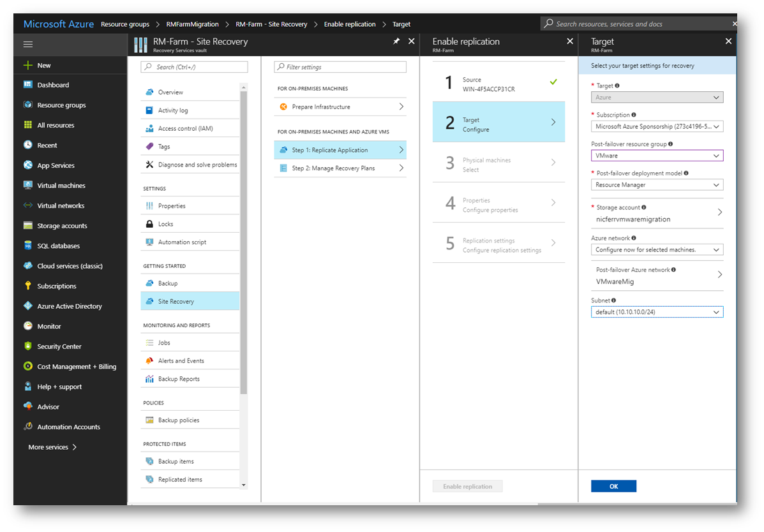Screen dimensions: 764x532
Task: Open Access control (IAM) menu item
Action: 185,129
